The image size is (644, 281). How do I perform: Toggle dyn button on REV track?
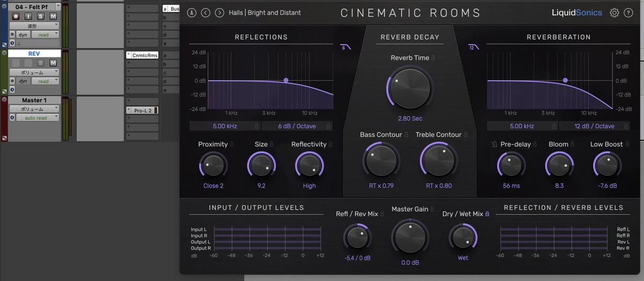23,81
